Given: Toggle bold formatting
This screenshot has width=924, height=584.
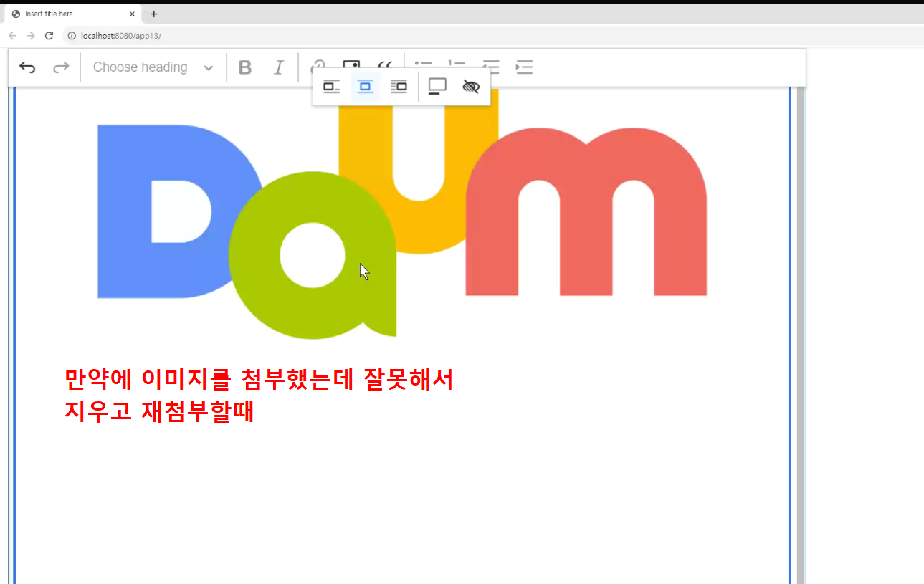Looking at the screenshot, I should [245, 67].
